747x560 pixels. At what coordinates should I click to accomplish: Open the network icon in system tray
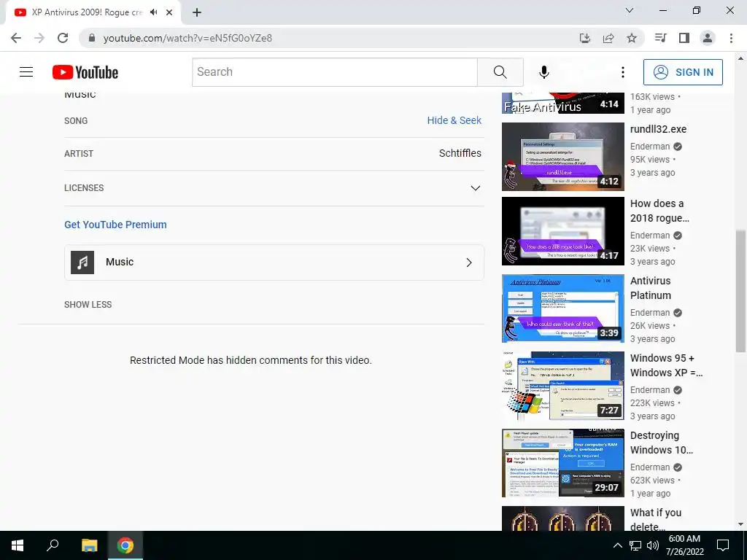coord(635,545)
